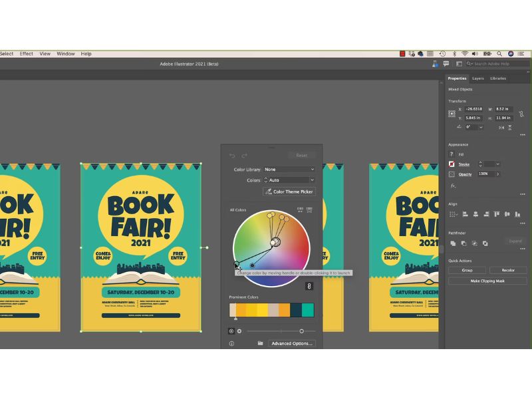This screenshot has height=399, width=532.
Task: Click the flip vertical icon in Transform
Action: click(x=510, y=126)
